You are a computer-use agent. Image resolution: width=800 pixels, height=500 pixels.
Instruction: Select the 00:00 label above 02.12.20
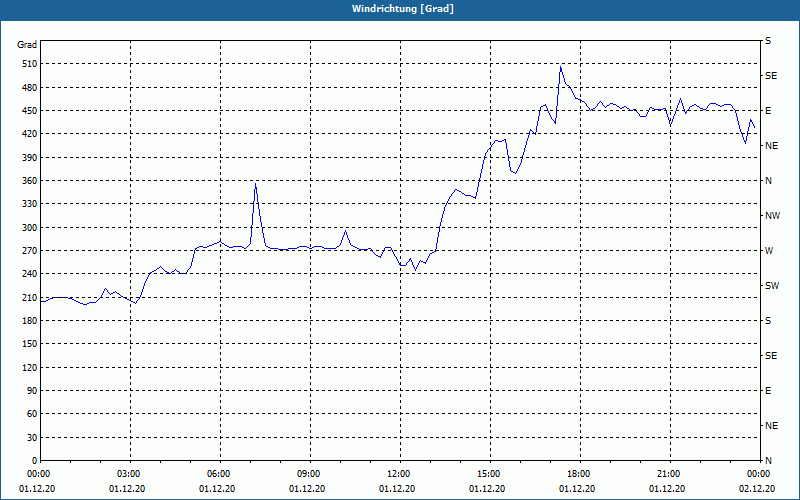tap(759, 474)
